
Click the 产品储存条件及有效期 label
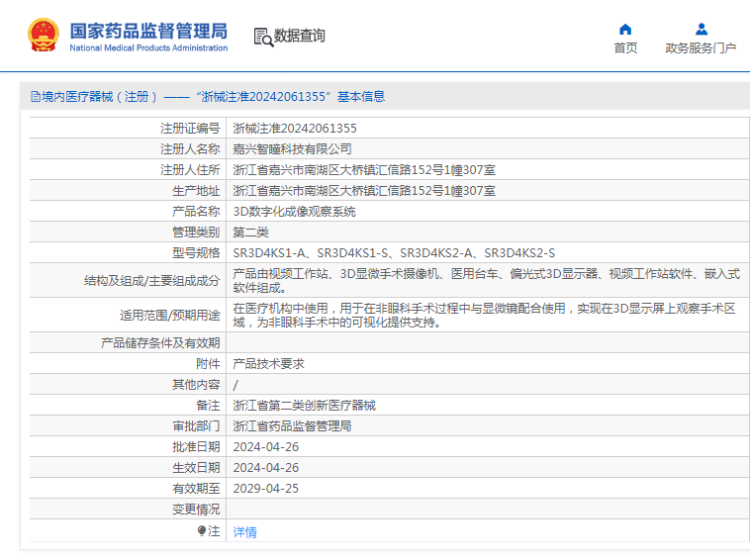(160, 343)
